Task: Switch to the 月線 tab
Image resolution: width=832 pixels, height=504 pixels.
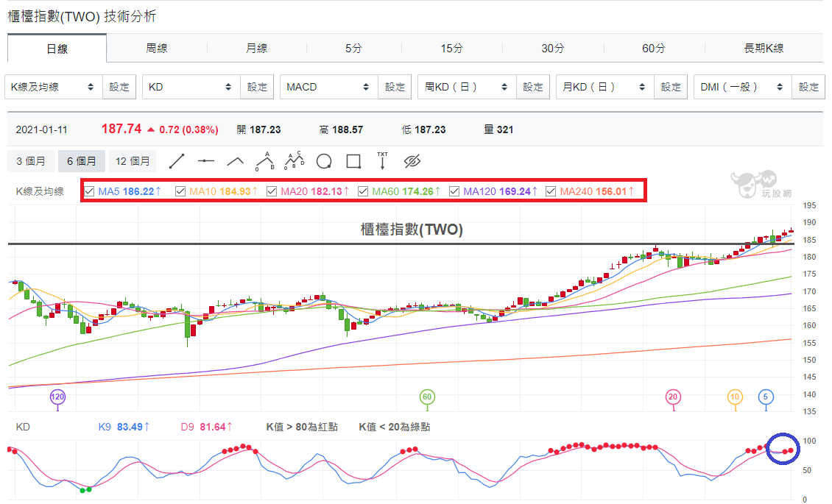Action: tap(257, 49)
